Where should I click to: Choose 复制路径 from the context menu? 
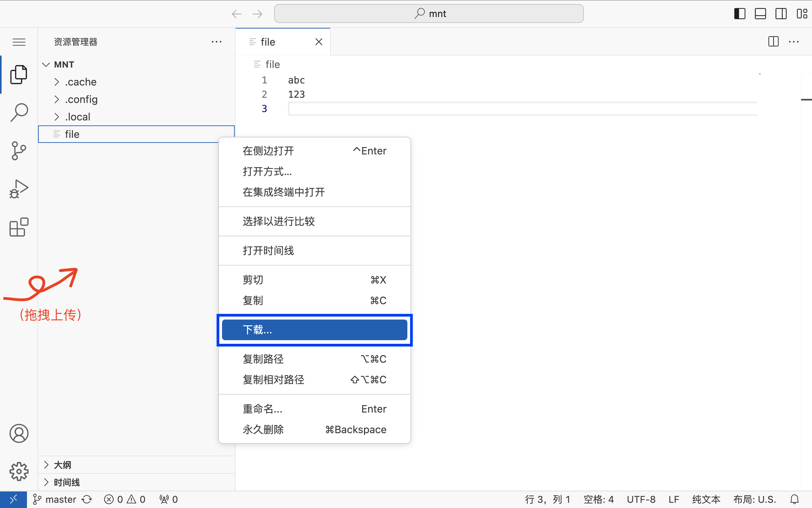[314, 359]
